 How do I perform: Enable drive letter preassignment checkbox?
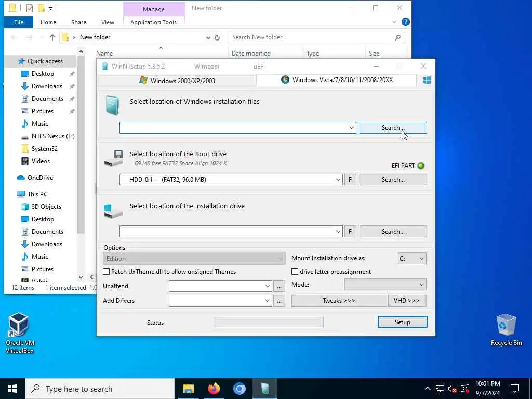click(x=295, y=271)
